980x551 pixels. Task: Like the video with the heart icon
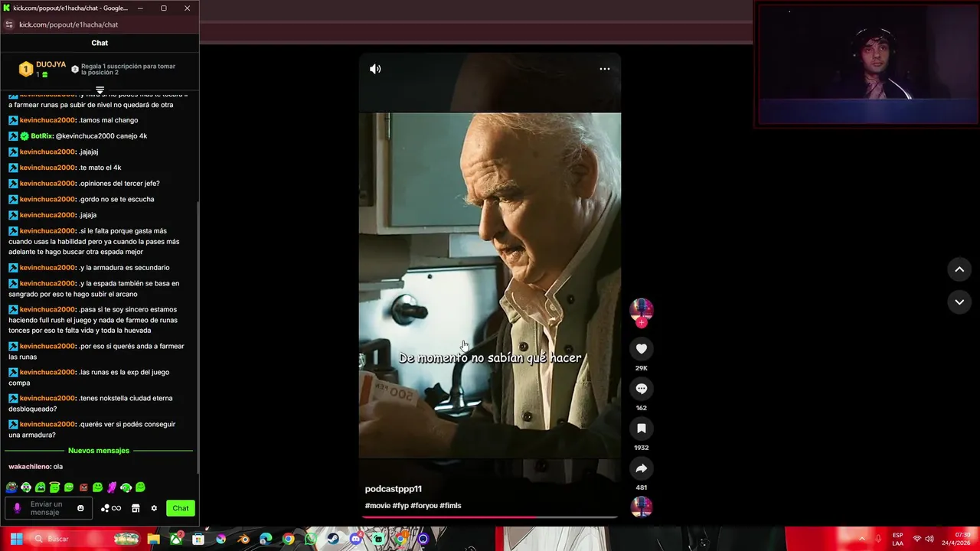[x=642, y=349]
